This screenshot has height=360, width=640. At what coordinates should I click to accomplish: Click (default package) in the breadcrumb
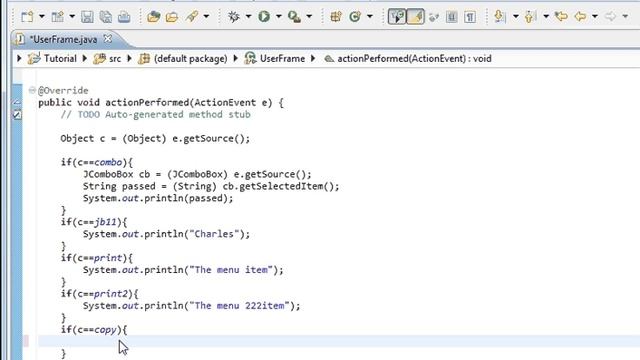[x=191, y=59]
